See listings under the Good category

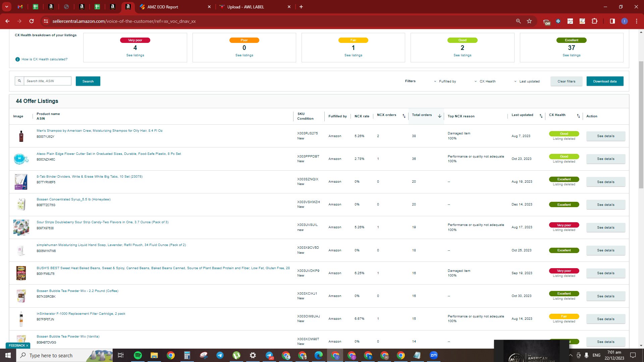[462, 55]
